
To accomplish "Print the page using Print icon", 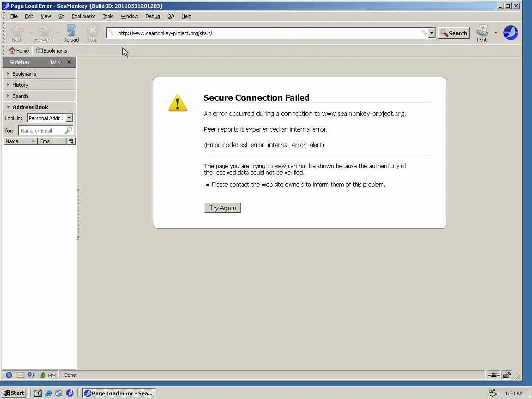I will pos(482,33).
